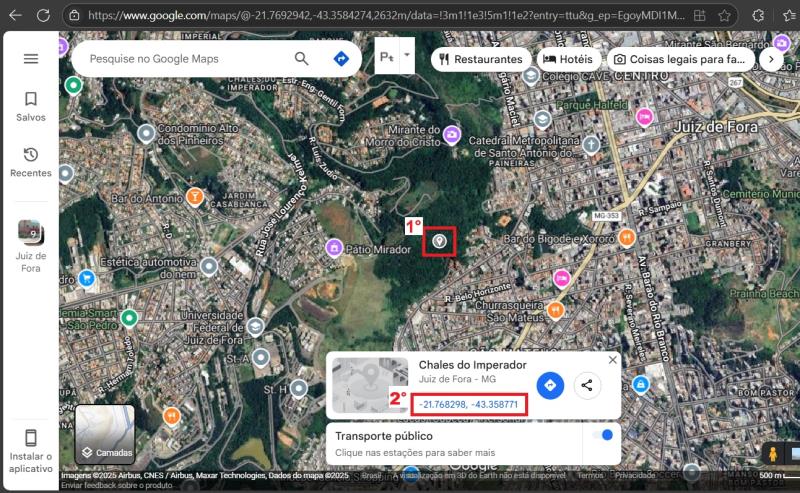Open the Camadas layers switcher
Screen dimensions: 800x493
coord(105,434)
